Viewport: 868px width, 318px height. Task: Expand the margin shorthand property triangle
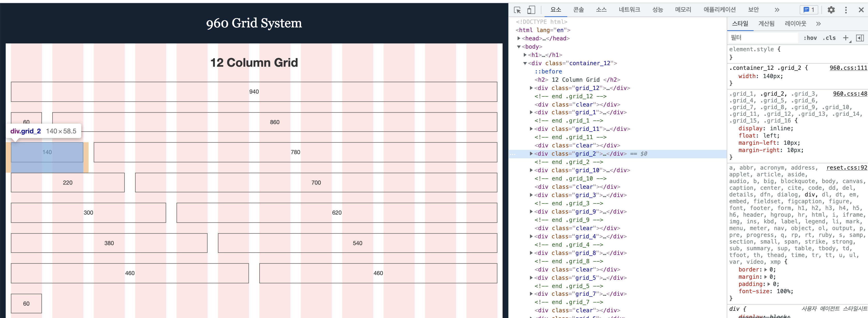click(766, 277)
